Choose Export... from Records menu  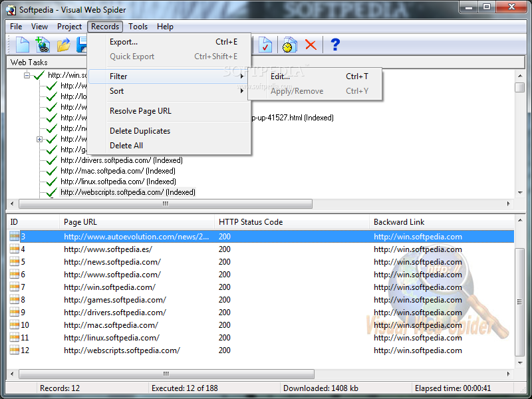pos(170,42)
